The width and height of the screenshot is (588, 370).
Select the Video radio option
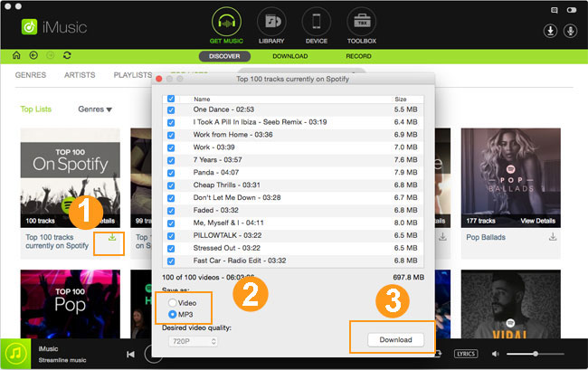pyautogui.click(x=172, y=302)
